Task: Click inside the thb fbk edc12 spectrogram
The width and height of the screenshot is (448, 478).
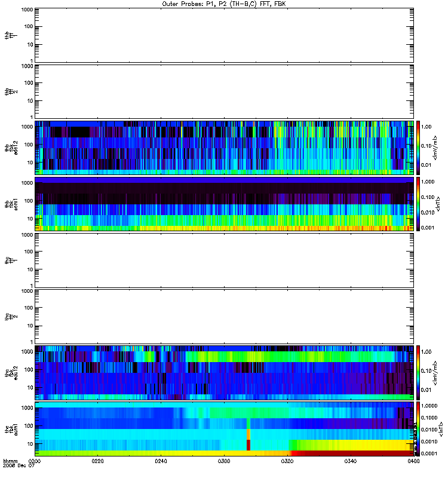Action: pyautogui.click(x=224, y=148)
